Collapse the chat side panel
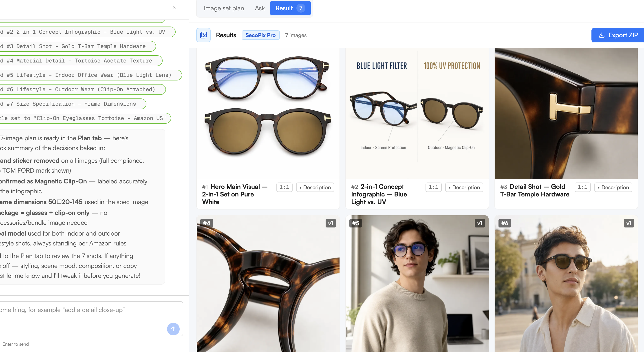Screen dimensions: 644x352 174,7
